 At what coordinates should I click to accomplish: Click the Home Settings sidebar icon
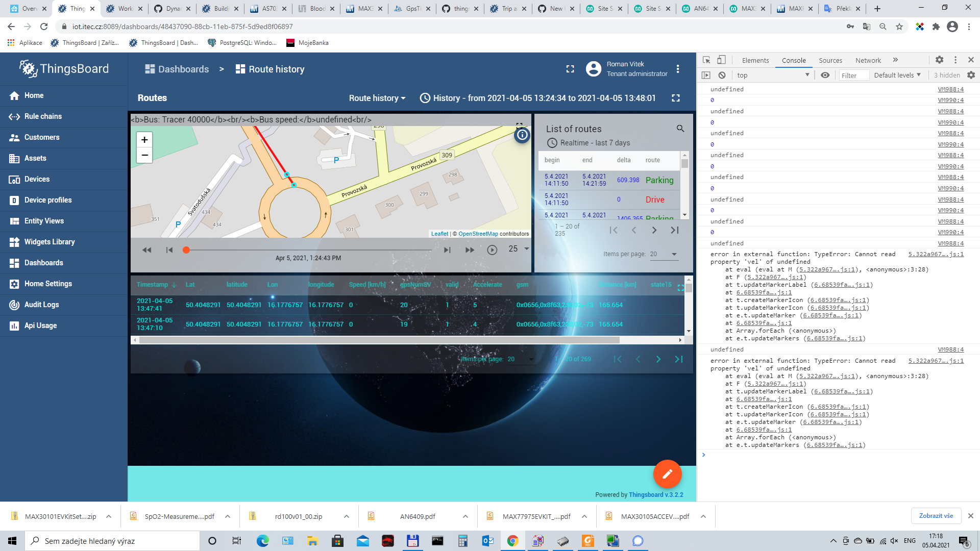coord(14,284)
